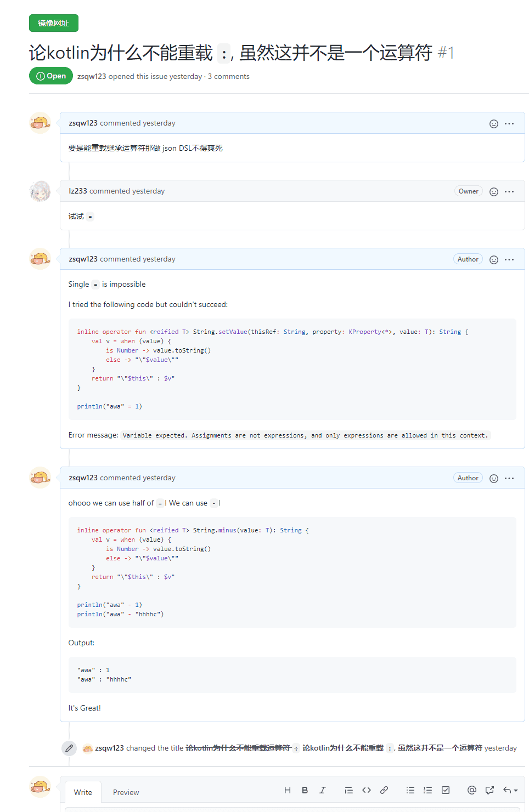This screenshot has width=529, height=812.
Task: Mention a user with @ icon
Action: coord(471,790)
